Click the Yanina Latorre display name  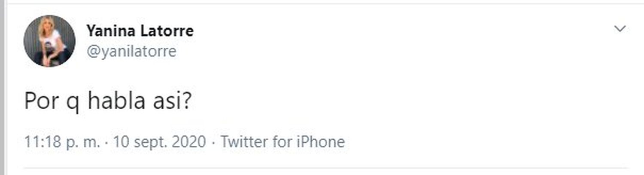click(x=140, y=31)
